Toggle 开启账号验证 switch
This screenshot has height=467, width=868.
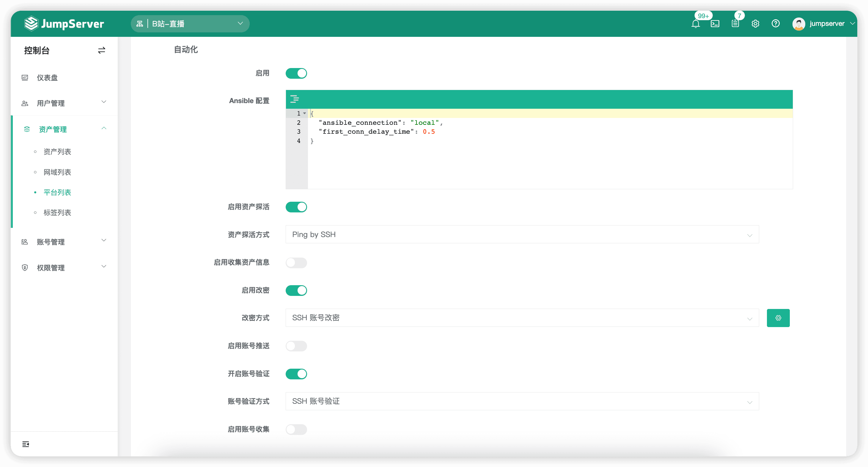[x=296, y=374]
